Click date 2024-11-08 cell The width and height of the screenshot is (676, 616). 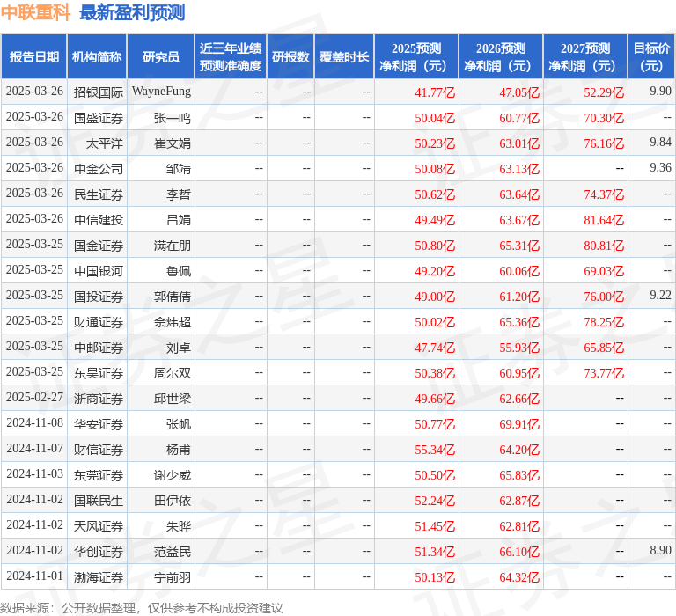34,422
